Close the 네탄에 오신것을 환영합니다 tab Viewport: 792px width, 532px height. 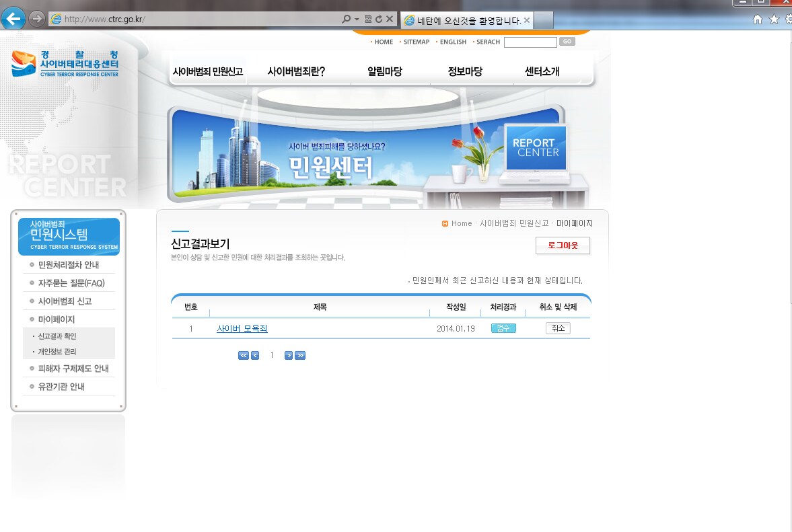tap(527, 20)
